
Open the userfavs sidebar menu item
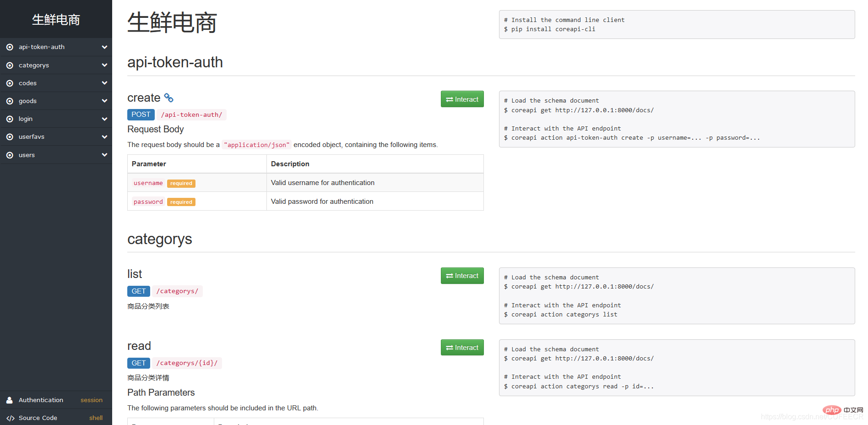(x=32, y=137)
